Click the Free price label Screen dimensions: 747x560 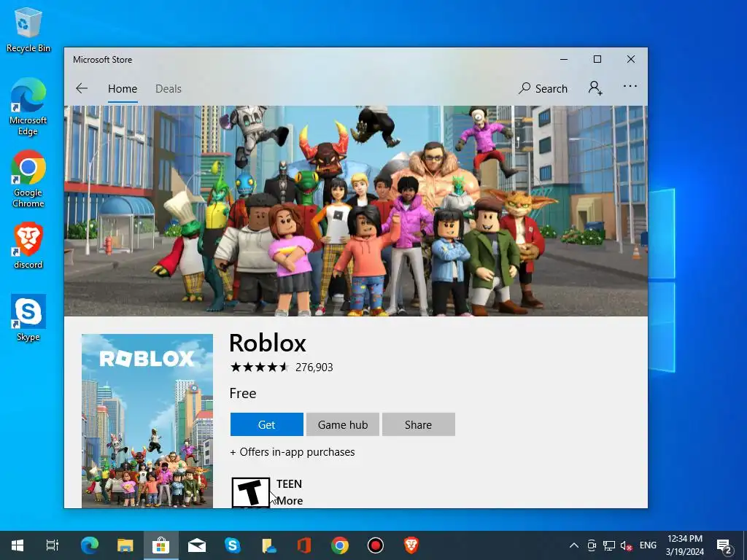point(243,393)
